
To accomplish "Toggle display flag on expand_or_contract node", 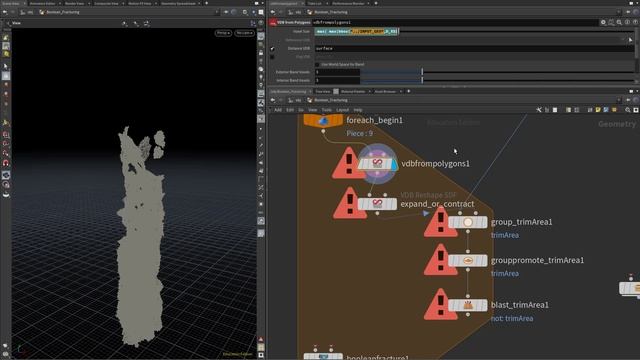I will point(393,204).
